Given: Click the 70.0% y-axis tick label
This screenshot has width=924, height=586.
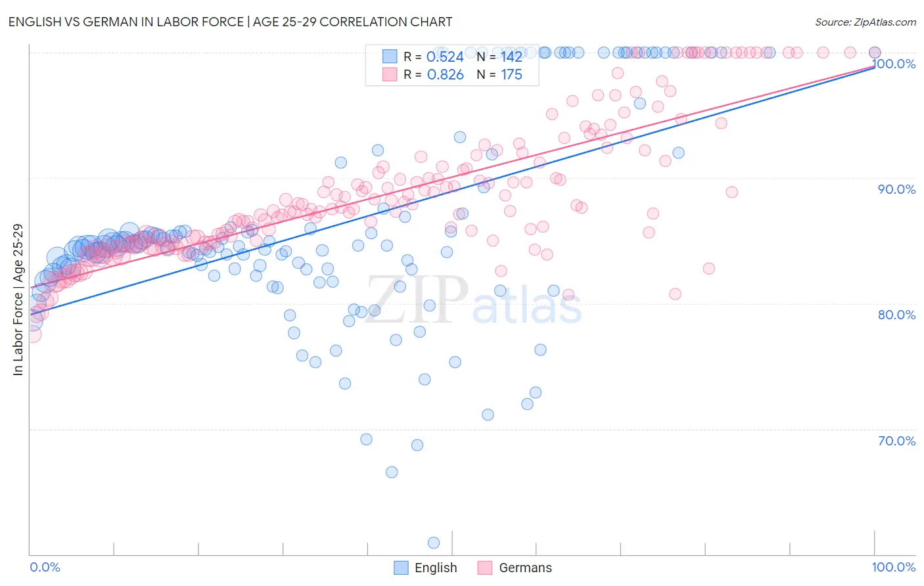Looking at the screenshot, I should click(x=896, y=441).
